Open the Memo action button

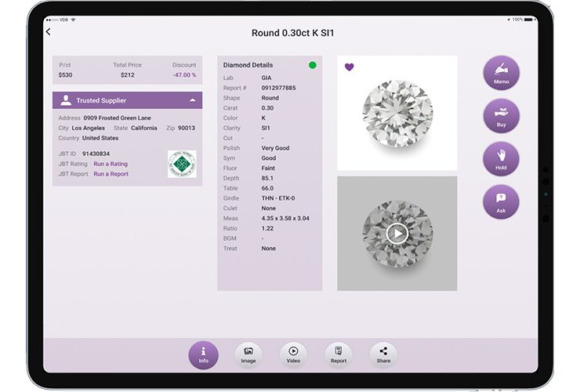(x=501, y=73)
